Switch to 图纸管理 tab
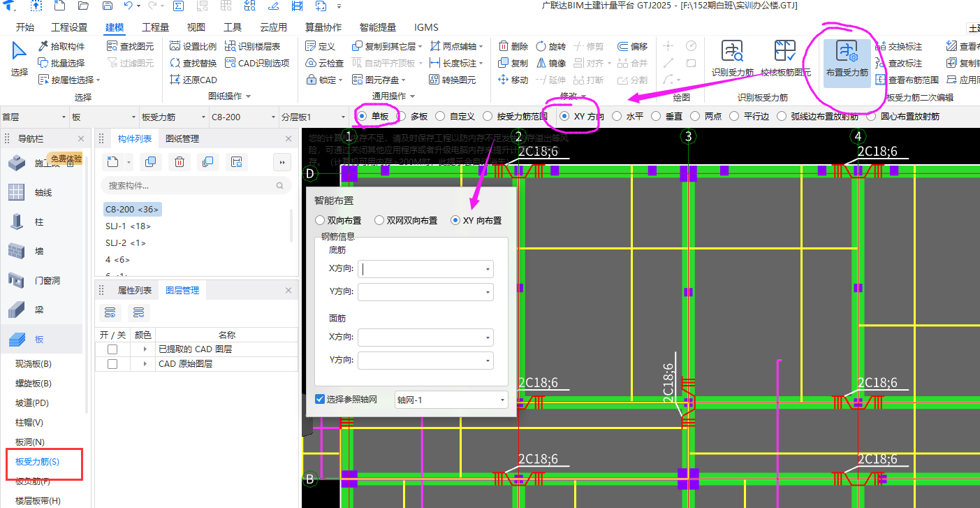 point(182,138)
